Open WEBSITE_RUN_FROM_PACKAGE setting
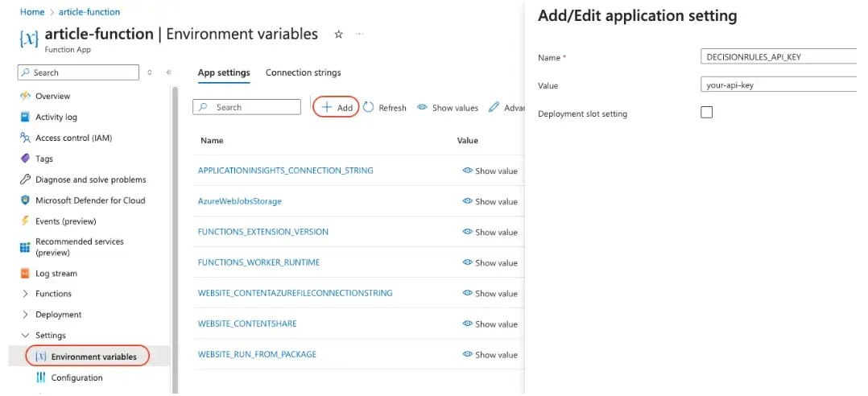 pyautogui.click(x=257, y=354)
